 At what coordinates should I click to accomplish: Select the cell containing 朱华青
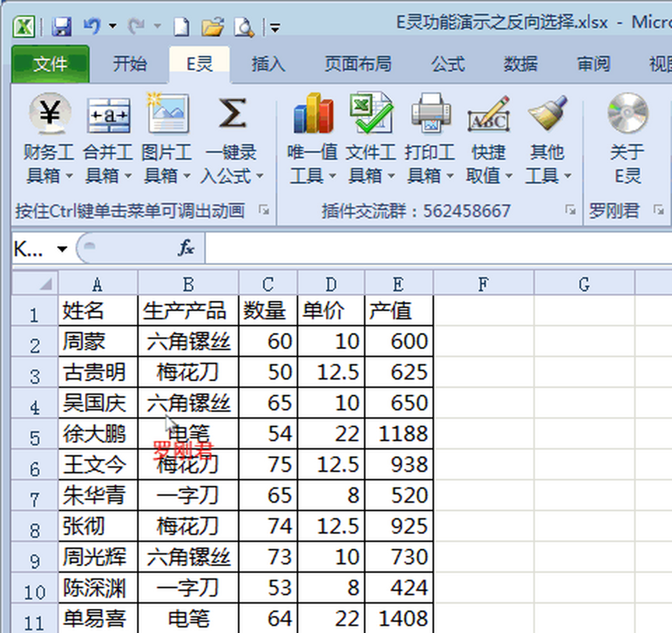(x=98, y=495)
